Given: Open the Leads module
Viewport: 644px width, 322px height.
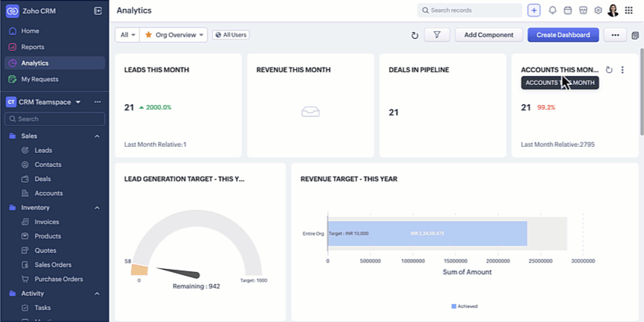Looking at the screenshot, I should pyautogui.click(x=43, y=151).
